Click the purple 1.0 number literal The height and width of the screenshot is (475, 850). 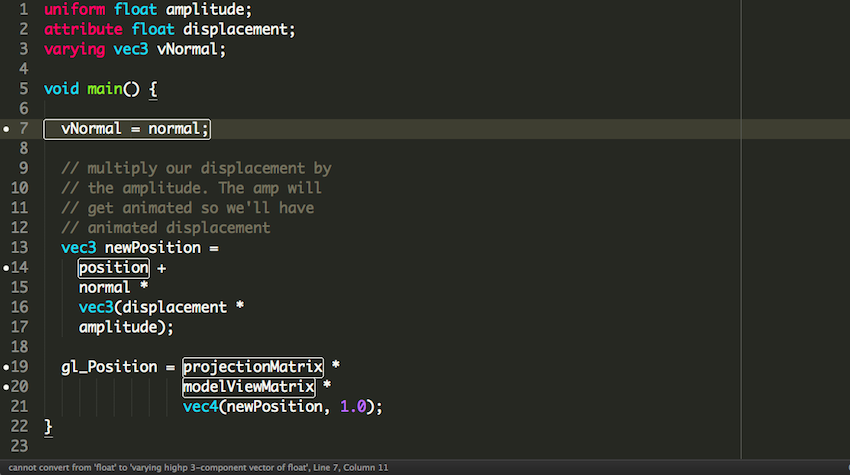[352, 407]
